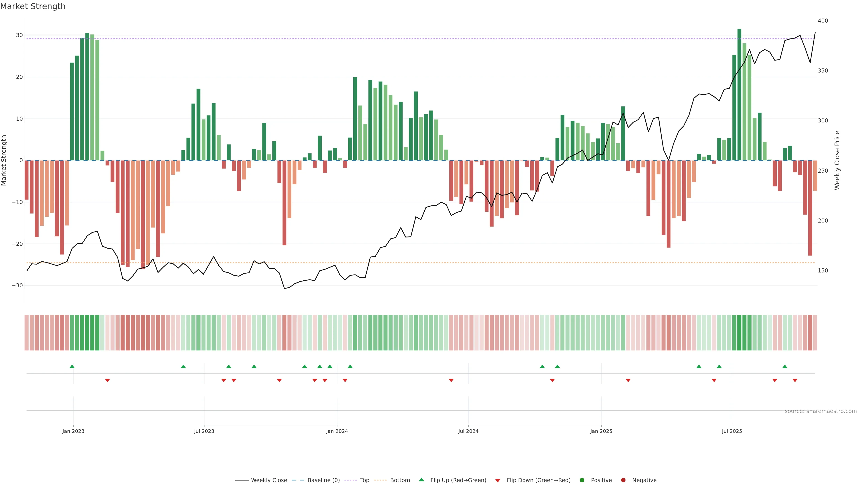The width and height of the screenshot is (868, 488).
Task: Click the 400 tick on the price axis
Action: point(823,21)
